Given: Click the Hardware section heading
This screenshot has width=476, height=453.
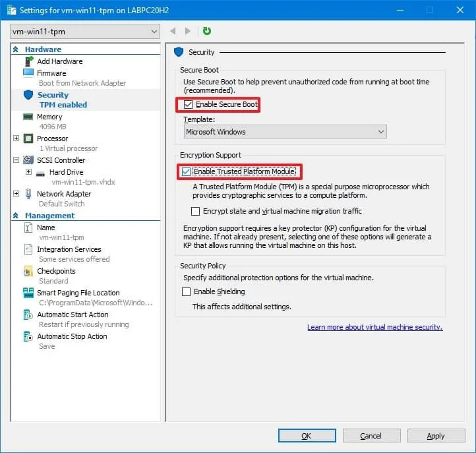Looking at the screenshot, I should pyautogui.click(x=43, y=49).
